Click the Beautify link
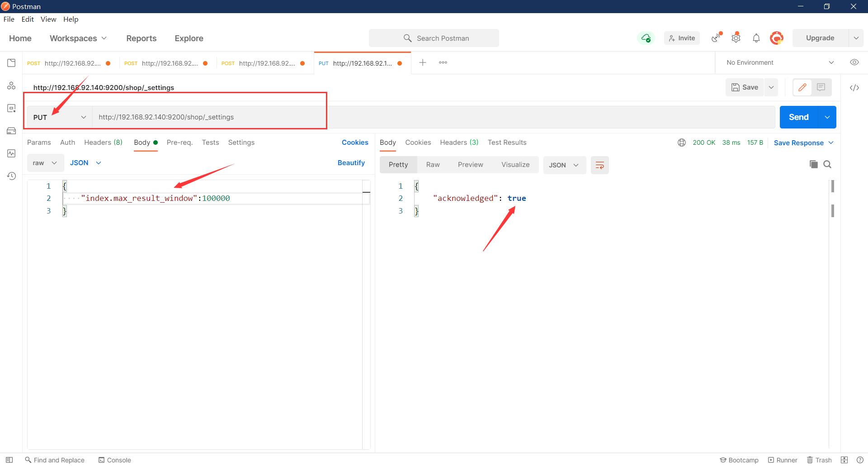Screen dimensions: 868x466 [351, 163]
